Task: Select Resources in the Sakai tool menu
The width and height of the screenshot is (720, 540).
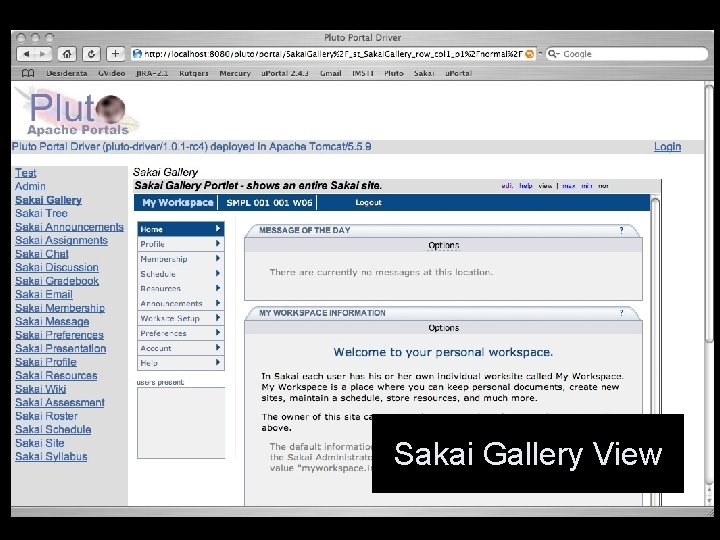Action: click(181, 288)
